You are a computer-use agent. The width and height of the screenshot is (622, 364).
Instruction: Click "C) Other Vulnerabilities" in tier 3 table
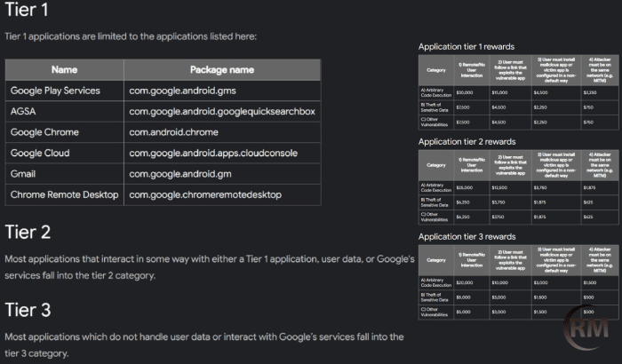coord(435,312)
